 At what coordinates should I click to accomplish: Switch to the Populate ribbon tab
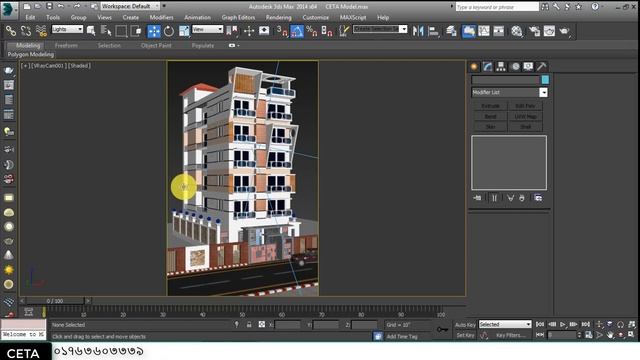(x=203, y=46)
